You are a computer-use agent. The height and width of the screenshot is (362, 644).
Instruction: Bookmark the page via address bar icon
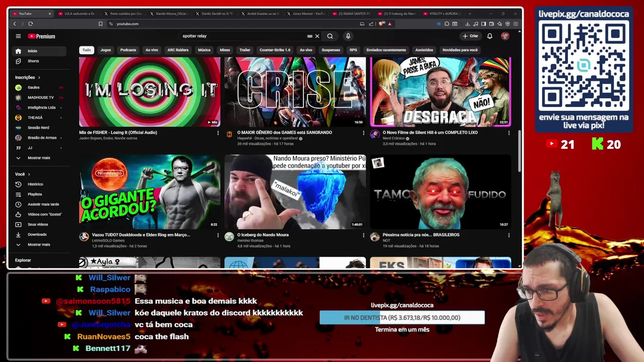tap(101, 24)
